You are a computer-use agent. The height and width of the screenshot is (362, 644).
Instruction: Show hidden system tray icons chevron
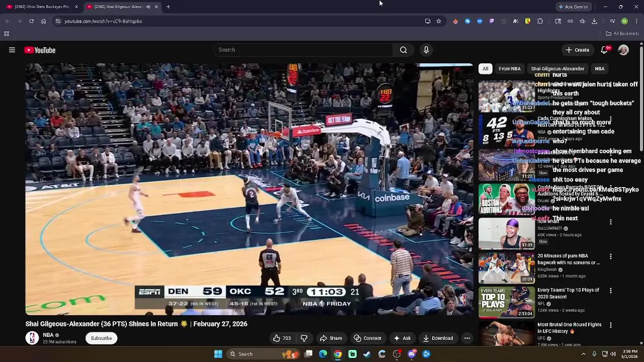pos(584,354)
